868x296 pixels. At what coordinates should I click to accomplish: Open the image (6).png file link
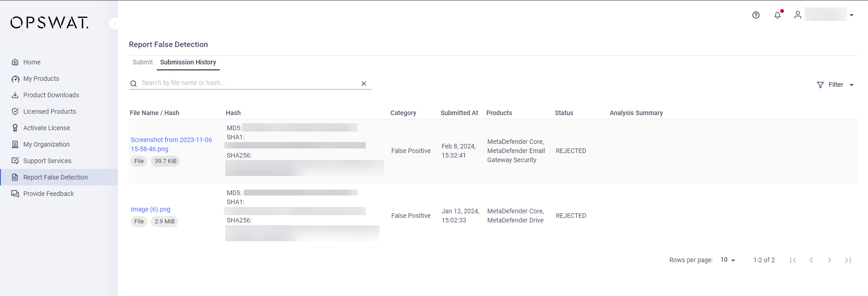150,209
